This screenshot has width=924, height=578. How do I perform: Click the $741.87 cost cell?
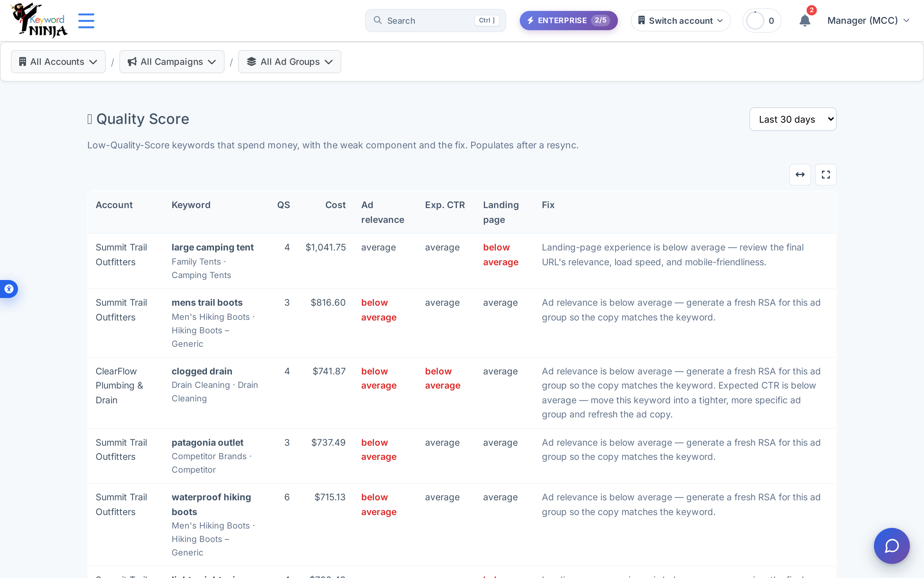(x=329, y=371)
